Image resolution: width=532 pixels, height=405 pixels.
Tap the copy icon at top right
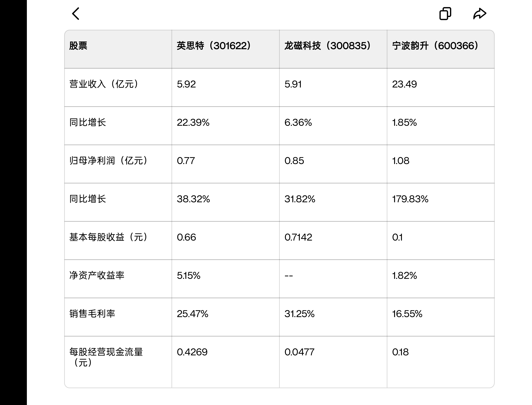click(x=445, y=13)
